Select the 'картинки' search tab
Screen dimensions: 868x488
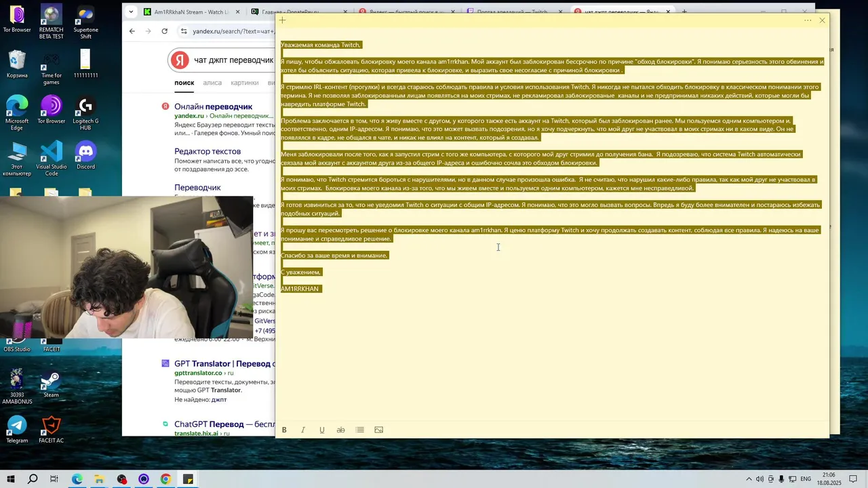(244, 83)
